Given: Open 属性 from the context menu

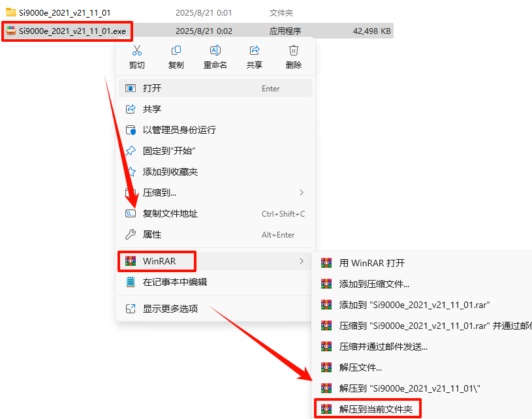Looking at the screenshot, I should pos(215,234).
